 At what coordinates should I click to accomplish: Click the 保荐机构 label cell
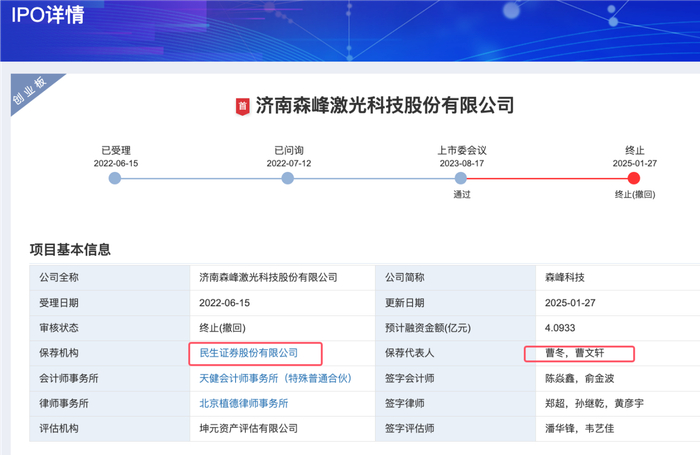[109, 353]
